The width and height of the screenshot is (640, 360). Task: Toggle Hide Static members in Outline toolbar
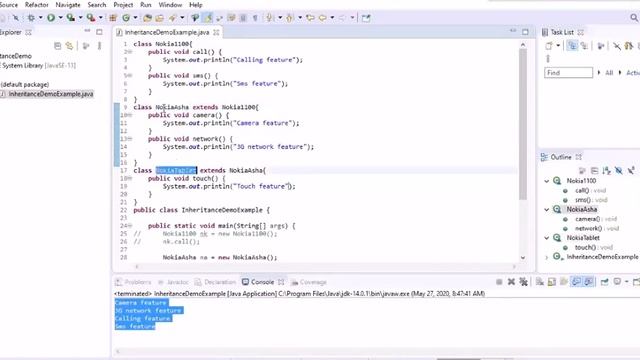631,171
